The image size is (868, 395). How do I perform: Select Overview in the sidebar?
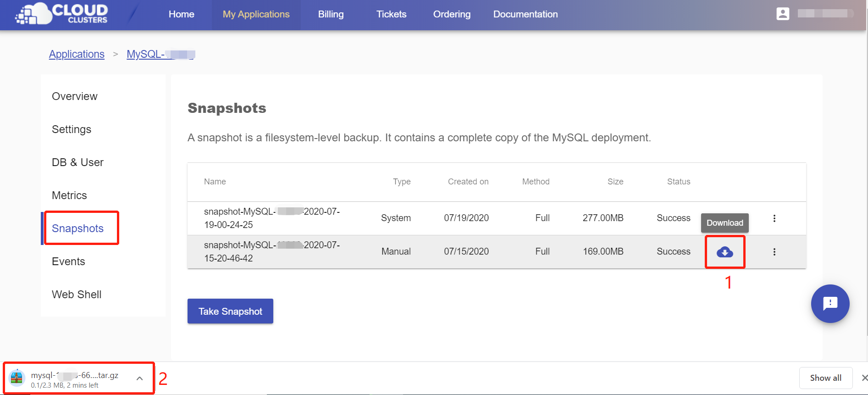tap(74, 96)
